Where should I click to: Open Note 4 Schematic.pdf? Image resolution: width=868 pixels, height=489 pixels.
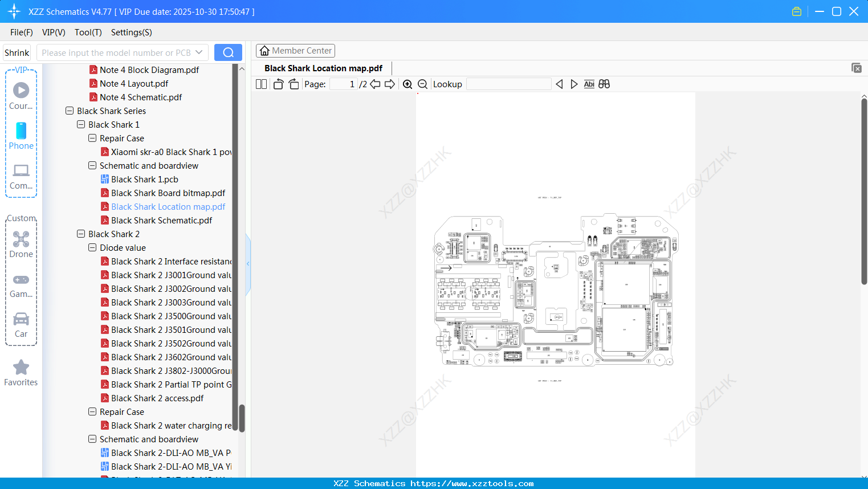point(141,97)
